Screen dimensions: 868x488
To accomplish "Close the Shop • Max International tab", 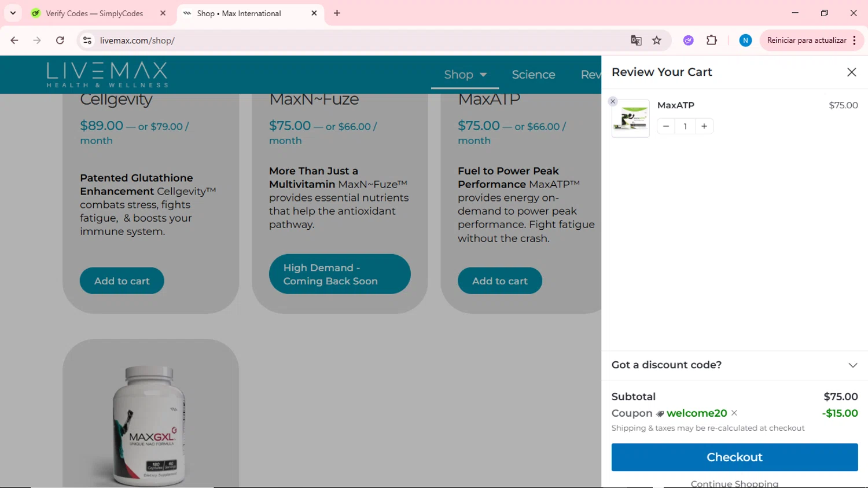I will pyautogui.click(x=314, y=13).
